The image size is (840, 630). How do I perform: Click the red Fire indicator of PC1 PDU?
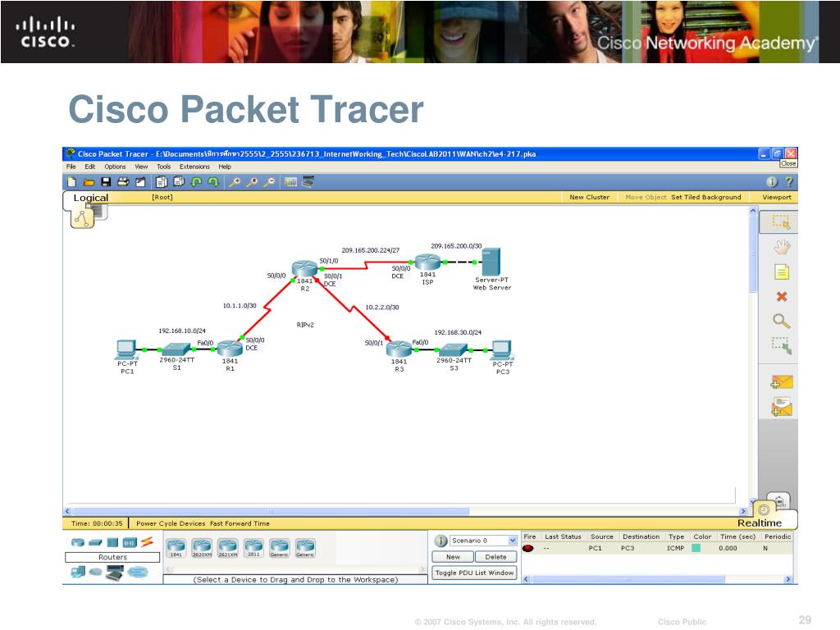[528, 548]
